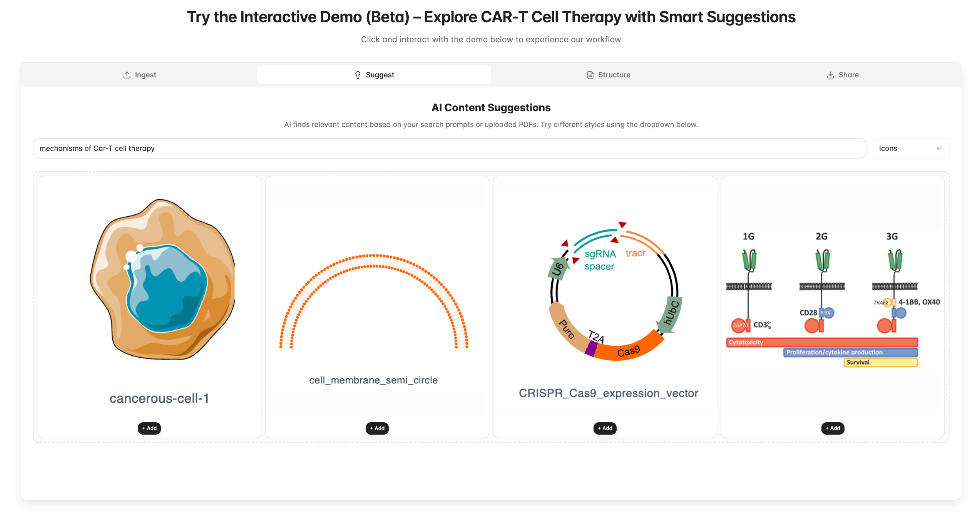
Task: Click the document icon beside Structure
Action: point(590,75)
